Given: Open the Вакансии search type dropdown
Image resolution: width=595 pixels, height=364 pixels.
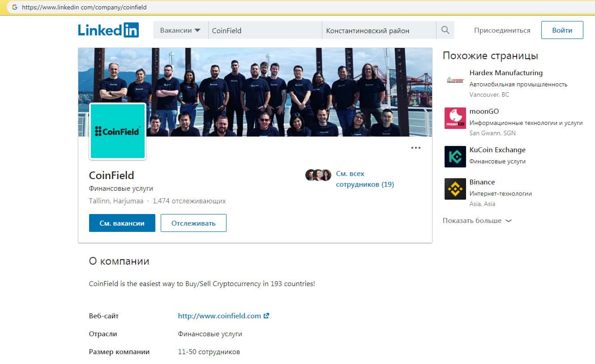Looking at the screenshot, I should tap(181, 30).
